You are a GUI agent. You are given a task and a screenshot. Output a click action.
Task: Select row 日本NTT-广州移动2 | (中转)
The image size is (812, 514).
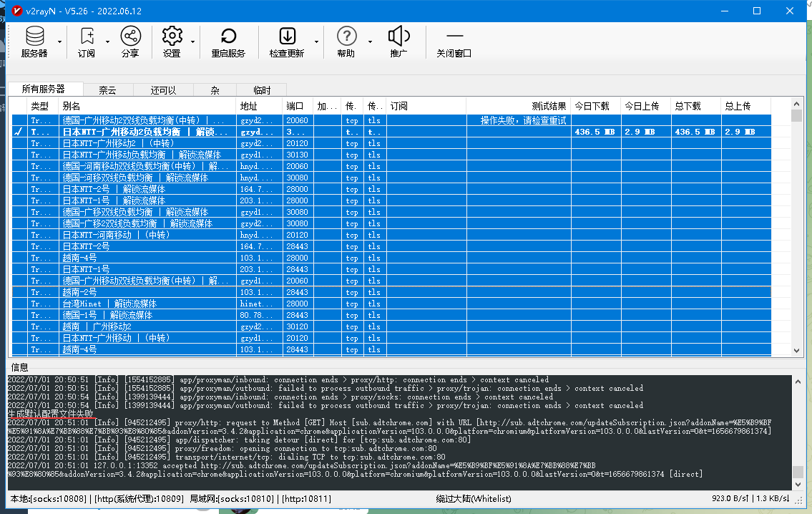point(391,143)
